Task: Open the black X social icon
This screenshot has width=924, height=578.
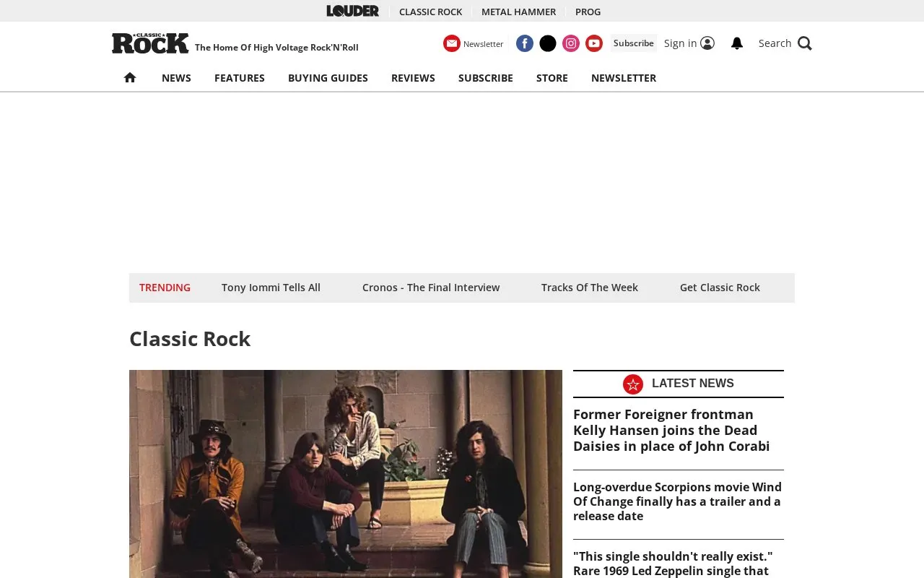Action: pyautogui.click(x=548, y=43)
